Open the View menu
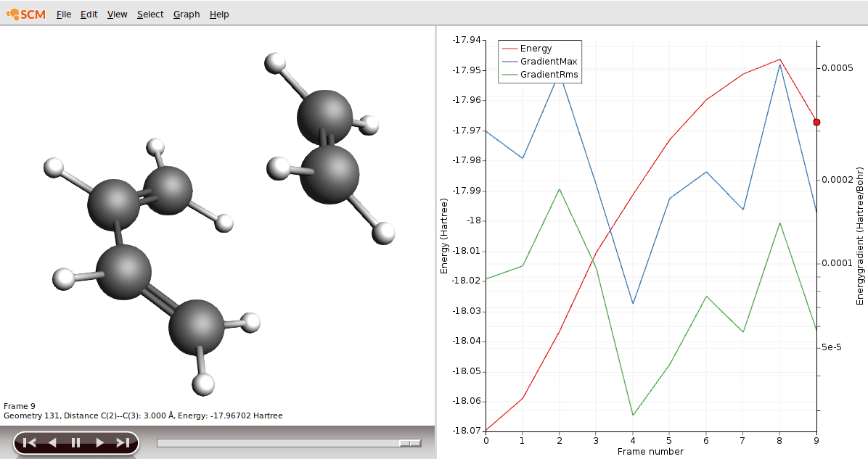The width and height of the screenshot is (868, 459). [x=117, y=15]
